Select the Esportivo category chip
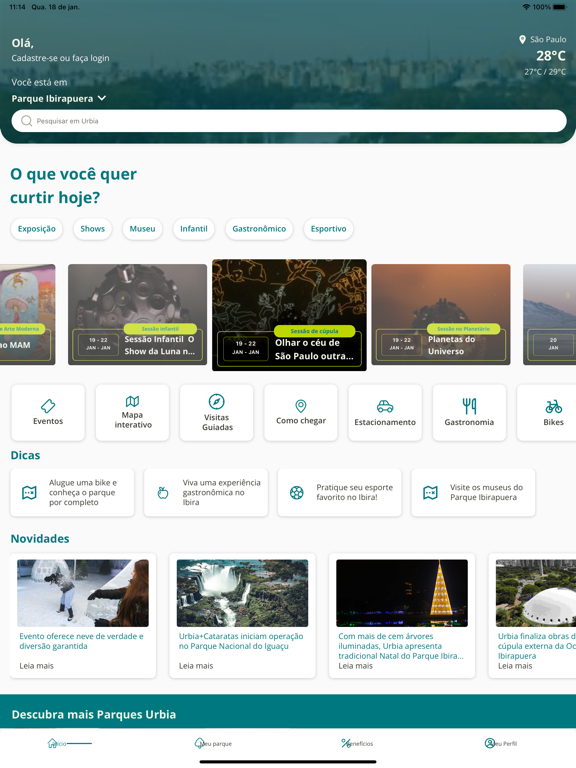 pos(328,229)
